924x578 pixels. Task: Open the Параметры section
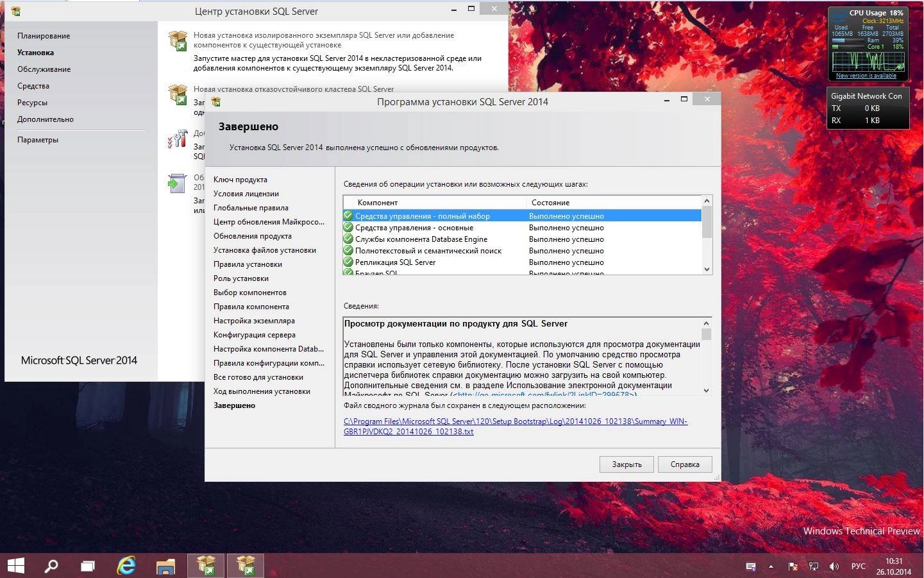pos(38,140)
